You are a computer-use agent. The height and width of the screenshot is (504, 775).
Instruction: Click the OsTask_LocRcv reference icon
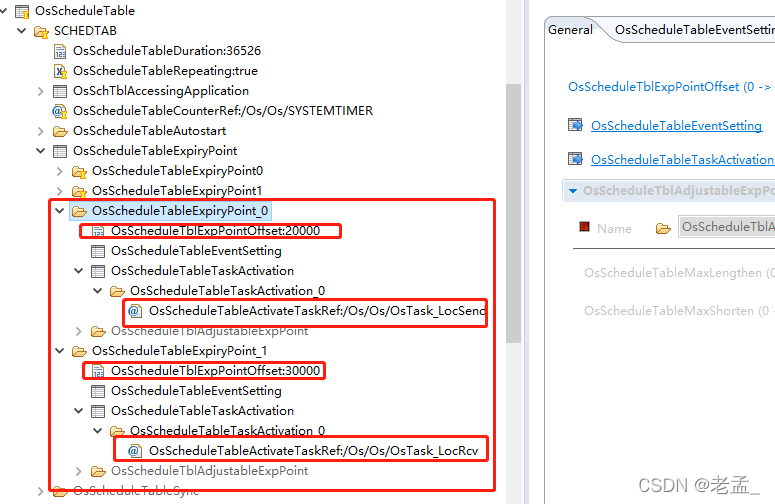pyautogui.click(x=134, y=451)
